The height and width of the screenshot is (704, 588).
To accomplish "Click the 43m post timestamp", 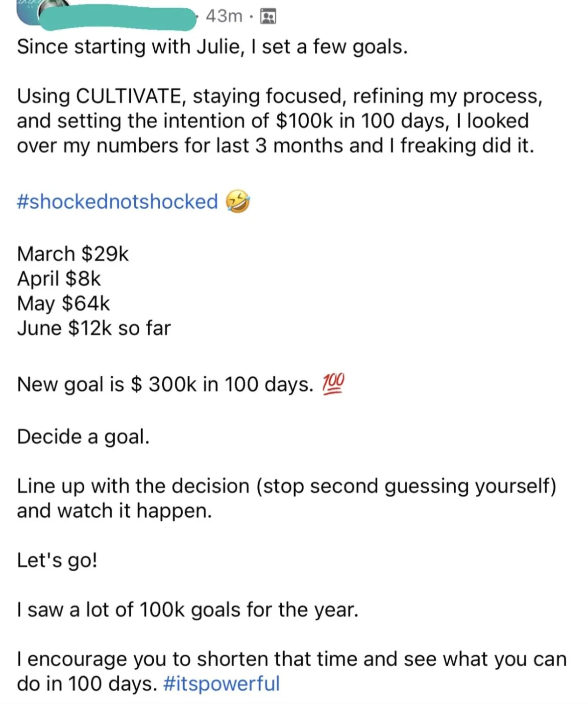I will 224,17.
